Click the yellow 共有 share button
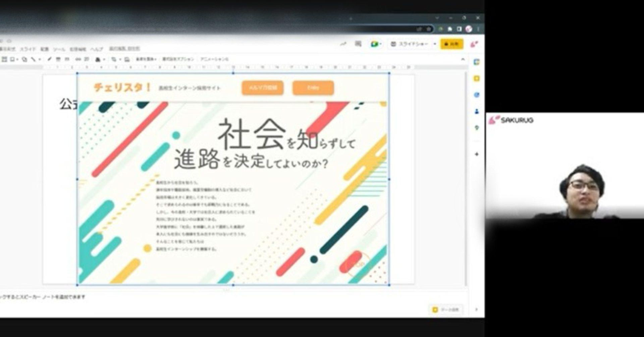The height and width of the screenshot is (337, 644). coord(452,44)
